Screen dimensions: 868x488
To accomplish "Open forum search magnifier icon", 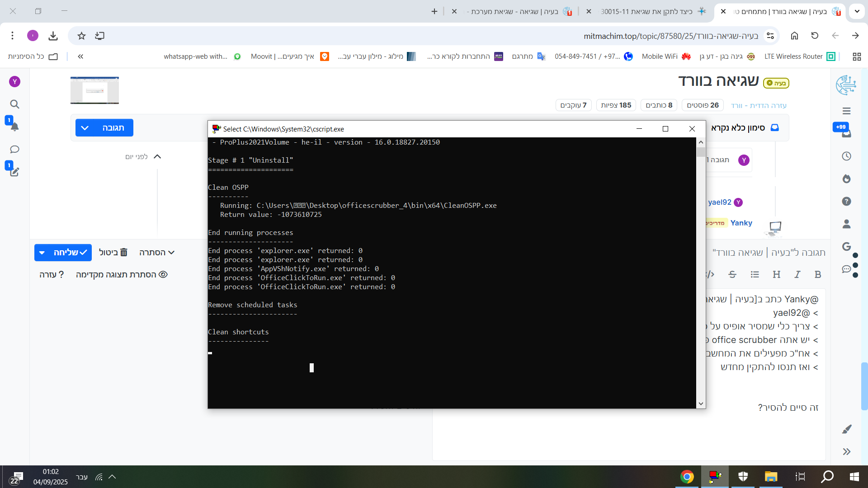I will pyautogui.click(x=14, y=104).
